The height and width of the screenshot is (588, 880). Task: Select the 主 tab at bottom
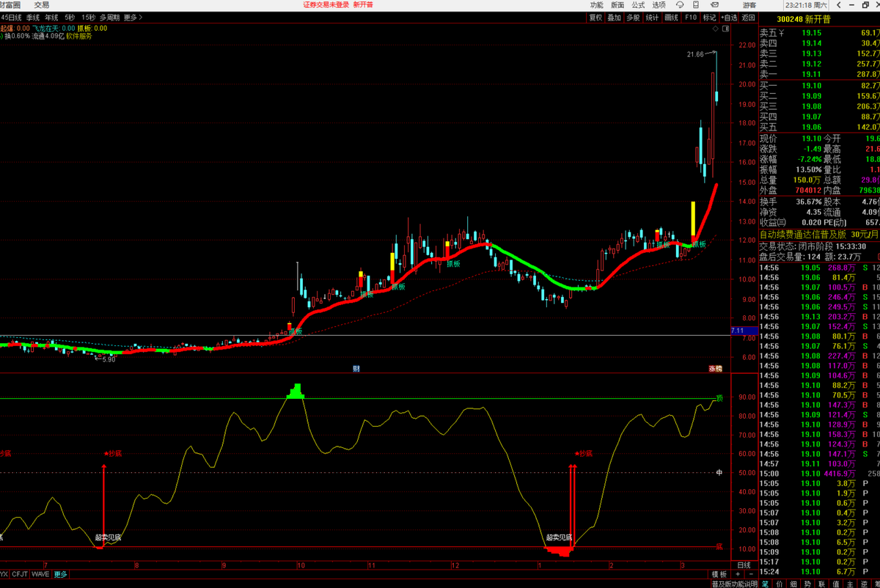pos(849,584)
